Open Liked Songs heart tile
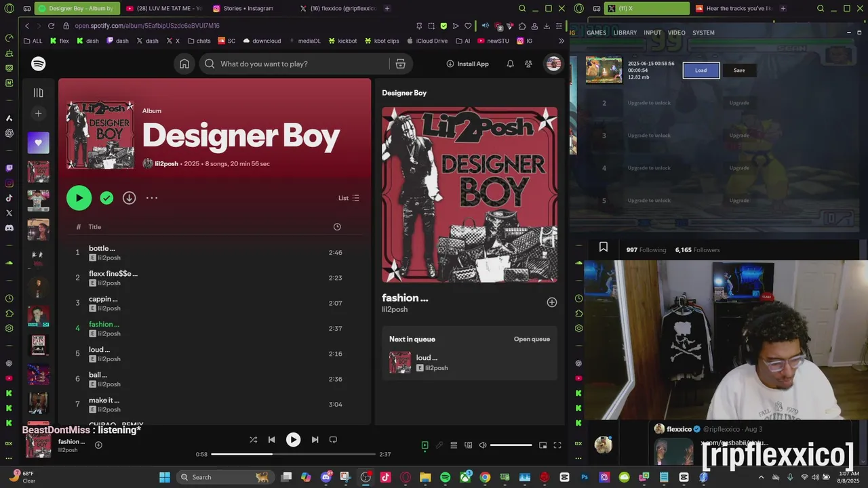This screenshot has height=488, width=868. pyautogui.click(x=39, y=143)
